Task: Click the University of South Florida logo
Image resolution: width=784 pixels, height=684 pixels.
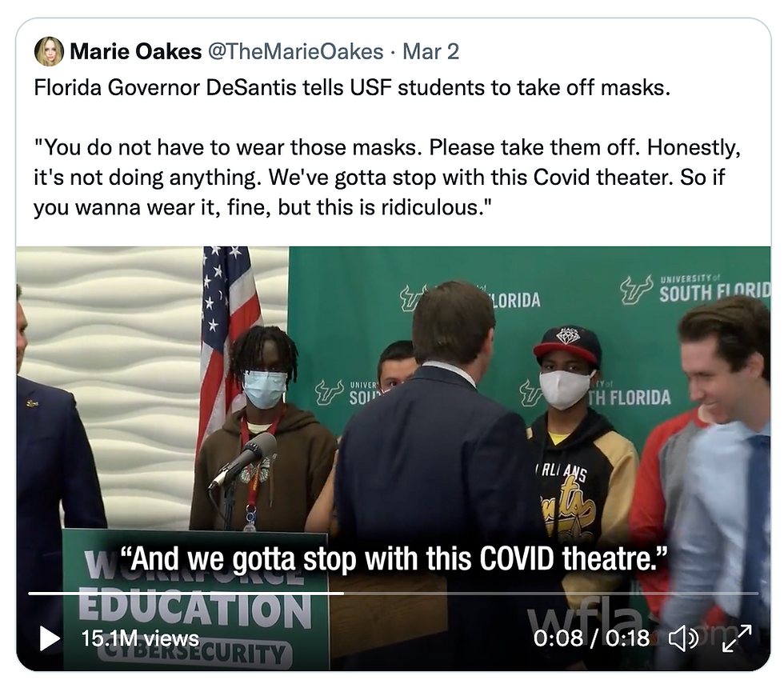Action: coord(694,289)
